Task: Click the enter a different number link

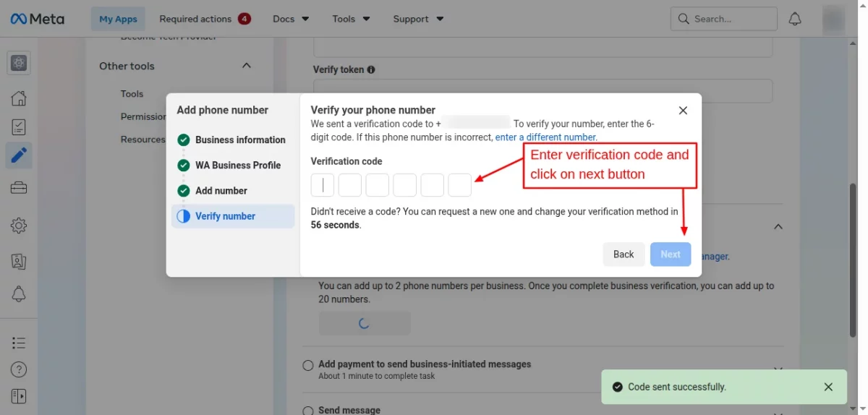Action: tap(546, 137)
